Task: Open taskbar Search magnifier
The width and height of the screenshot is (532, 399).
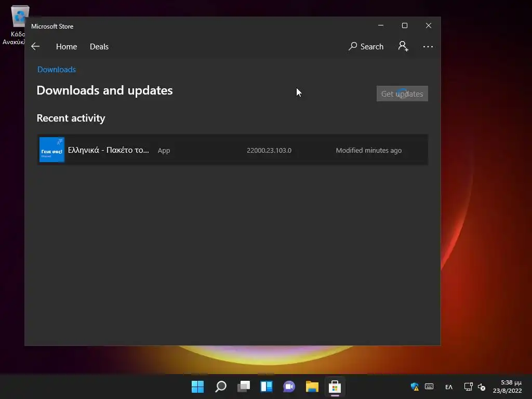Action: click(220, 387)
